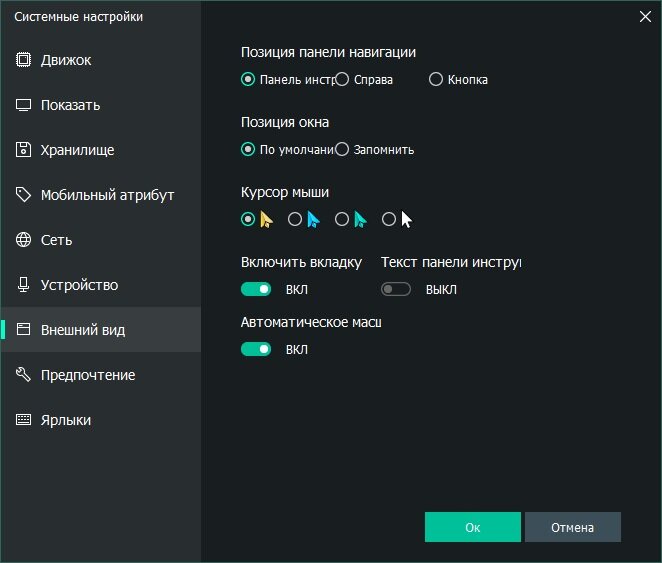Click the Курсор мыши heading
The height and width of the screenshot is (563, 662).
pos(285,192)
